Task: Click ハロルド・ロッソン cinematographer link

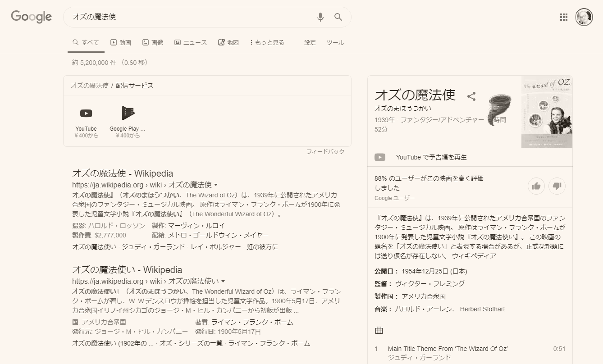Action: tap(116, 225)
